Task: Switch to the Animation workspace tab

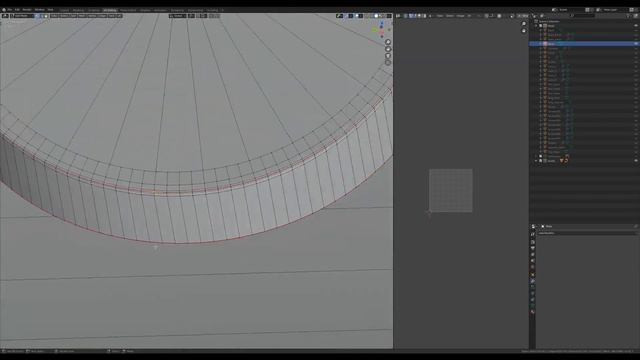Action: point(160,10)
